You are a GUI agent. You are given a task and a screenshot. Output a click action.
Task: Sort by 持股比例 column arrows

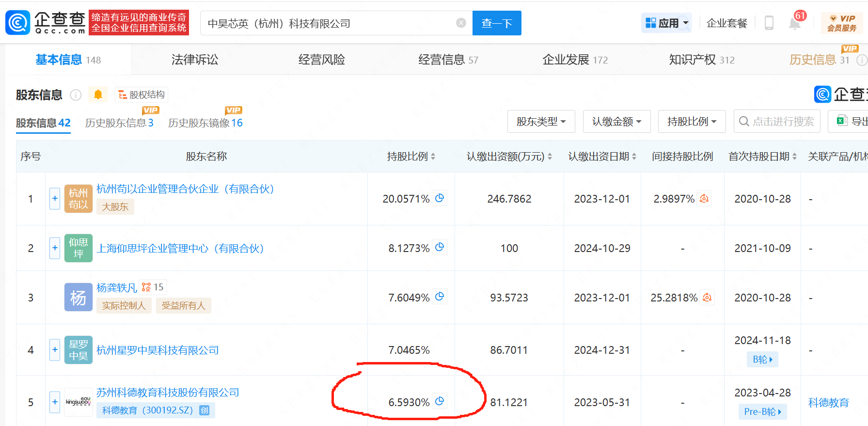coord(433,157)
